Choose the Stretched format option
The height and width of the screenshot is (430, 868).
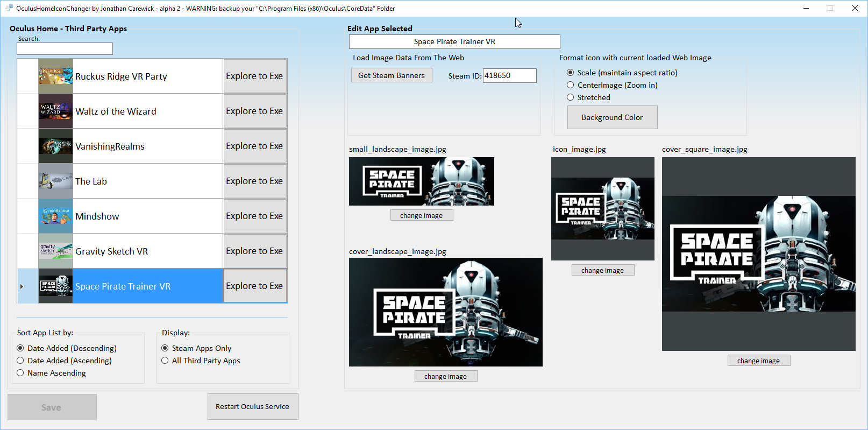tap(571, 97)
